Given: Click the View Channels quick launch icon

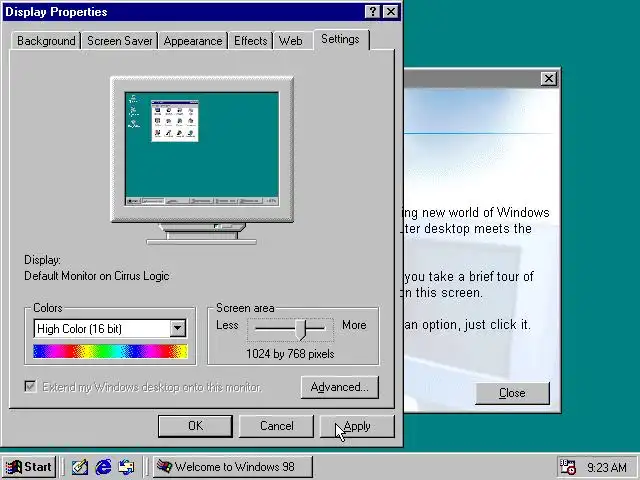Looking at the screenshot, I should (x=127, y=467).
